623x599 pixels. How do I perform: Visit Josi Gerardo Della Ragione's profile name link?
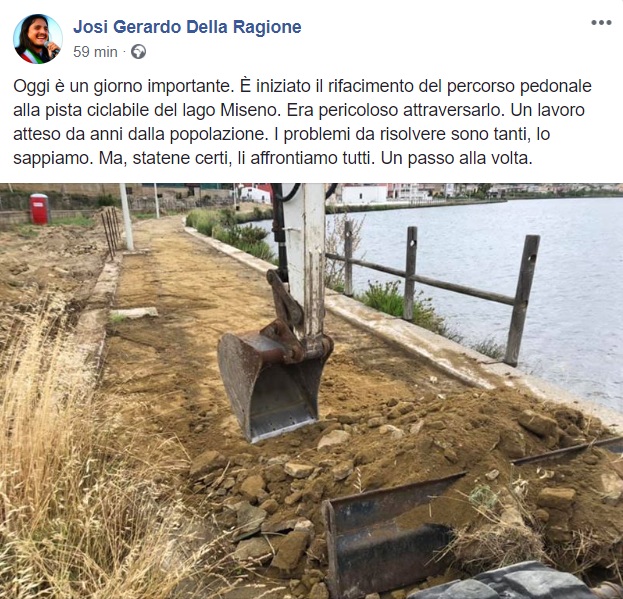187,27
